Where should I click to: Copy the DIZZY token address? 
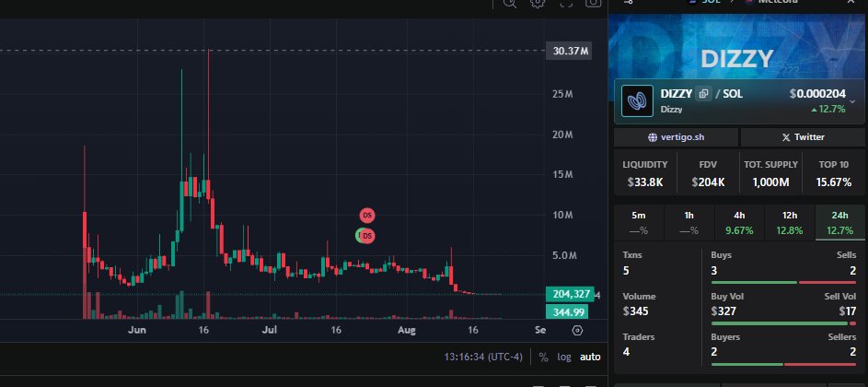click(x=703, y=94)
